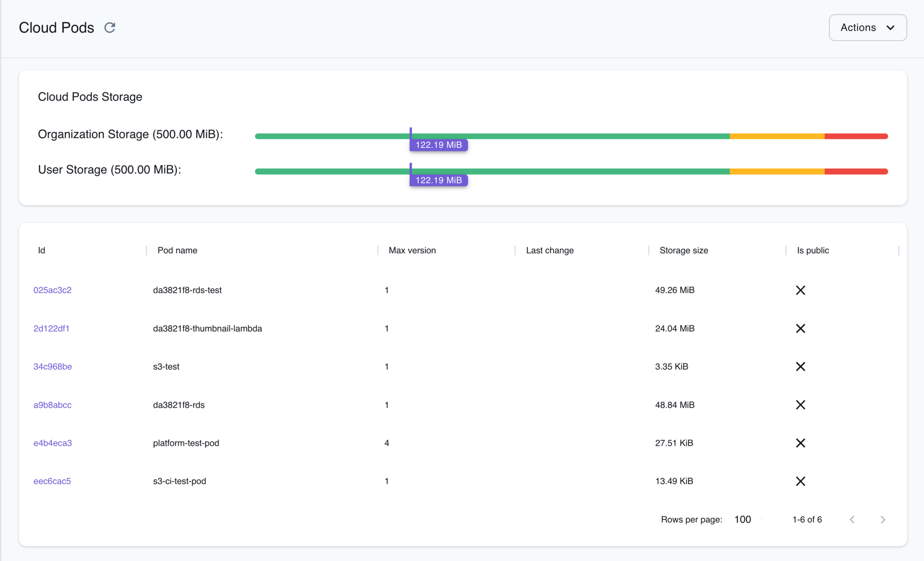Click the X icon for s3-test pod
This screenshot has width=924, height=561.
pyautogui.click(x=801, y=366)
